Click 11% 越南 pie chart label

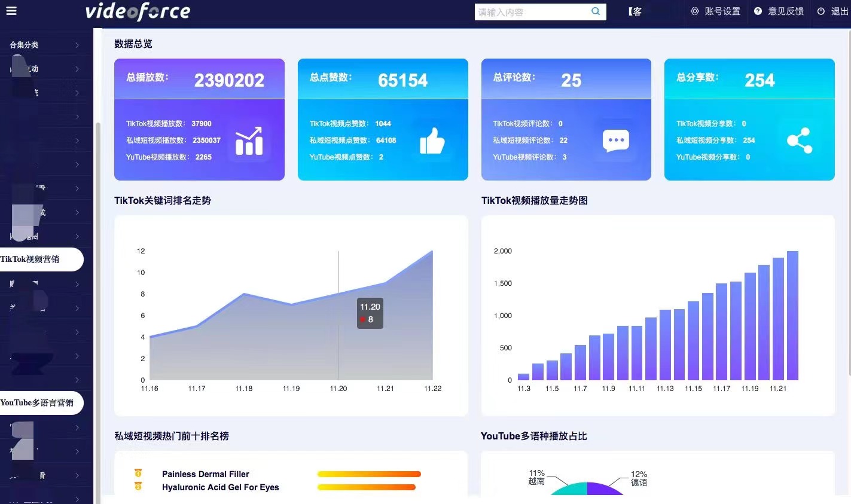click(536, 477)
